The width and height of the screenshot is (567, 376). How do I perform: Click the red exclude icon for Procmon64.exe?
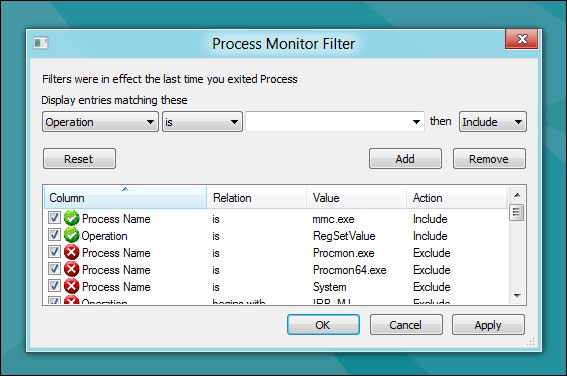point(72,269)
